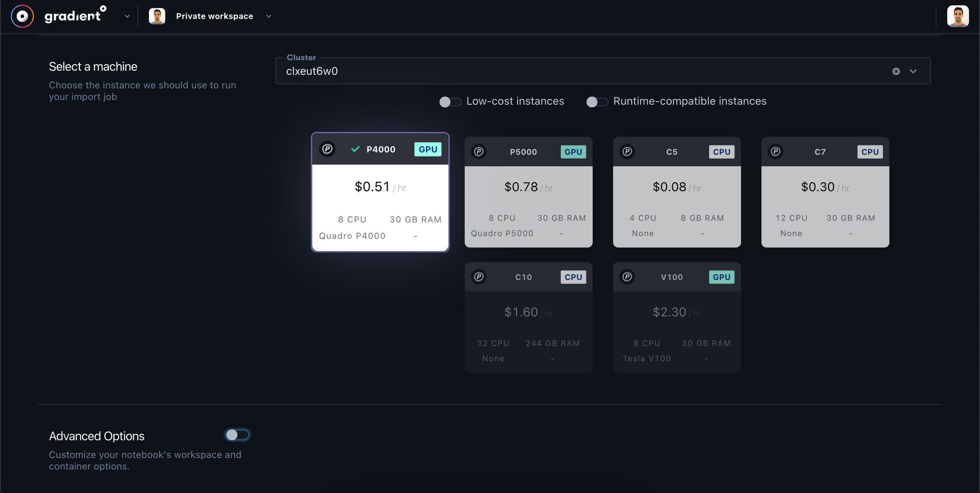The width and height of the screenshot is (980, 493).
Task: Open the user profile avatar menu
Action: [958, 16]
